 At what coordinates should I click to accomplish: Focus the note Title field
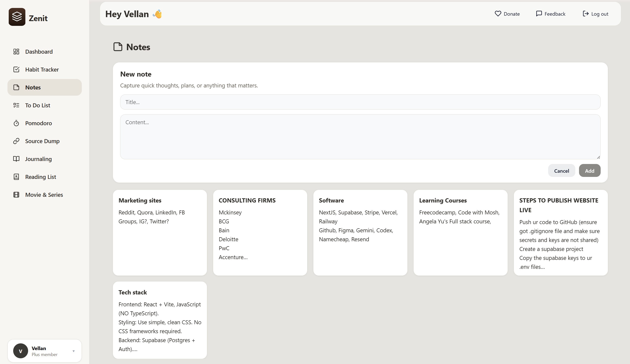point(360,102)
